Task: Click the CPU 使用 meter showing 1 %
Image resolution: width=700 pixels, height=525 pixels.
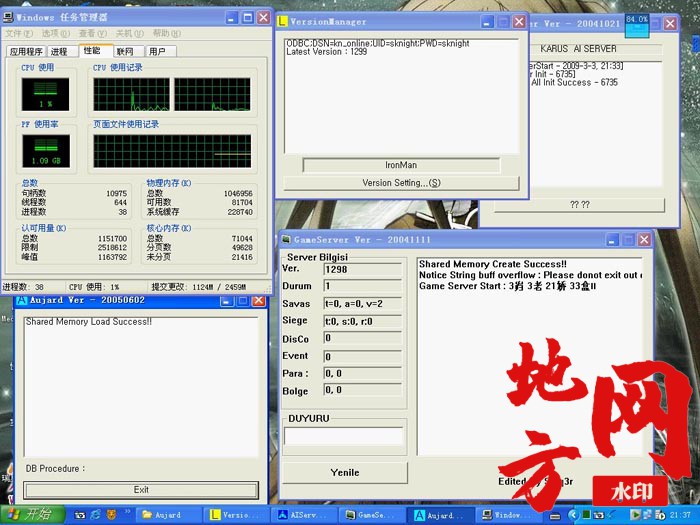Action: click(46, 94)
